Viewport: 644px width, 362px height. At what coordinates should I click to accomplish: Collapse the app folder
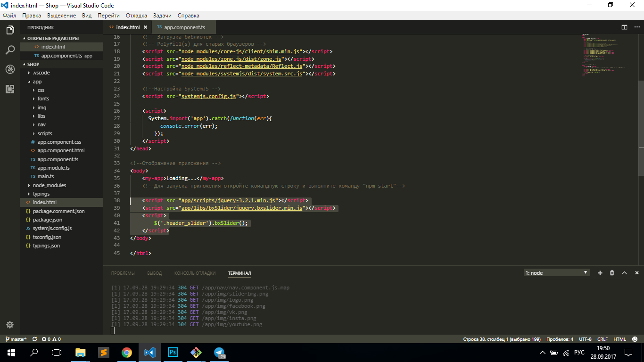click(x=37, y=82)
